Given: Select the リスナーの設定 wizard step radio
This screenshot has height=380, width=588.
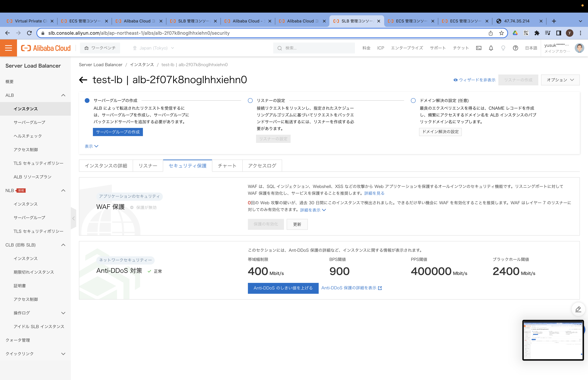Looking at the screenshot, I should click(250, 100).
